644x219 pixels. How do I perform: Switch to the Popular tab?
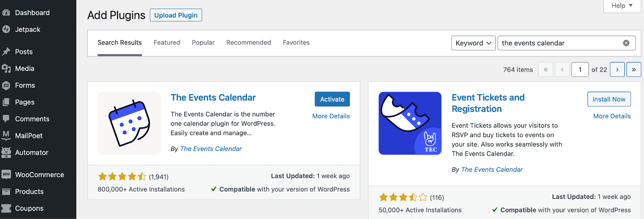click(203, 43)
